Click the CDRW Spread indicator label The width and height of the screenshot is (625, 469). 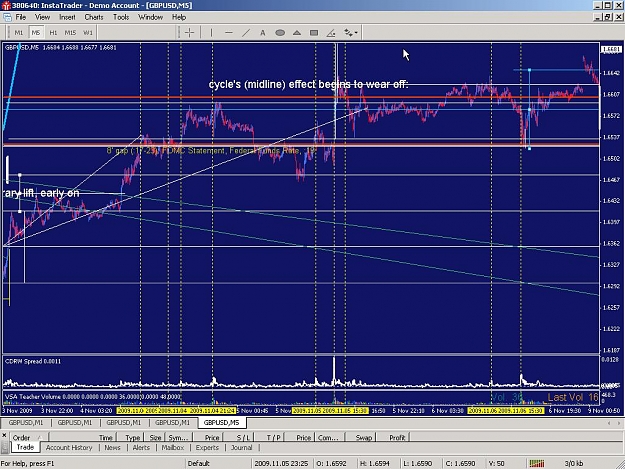point(33,361)
